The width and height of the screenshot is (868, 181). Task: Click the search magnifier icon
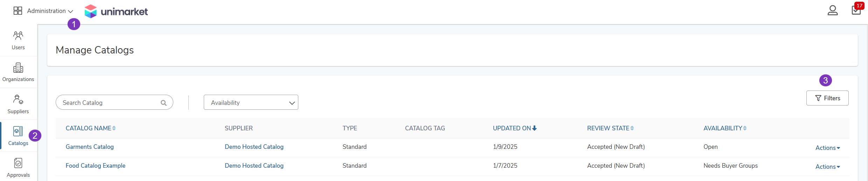(164, 103)
